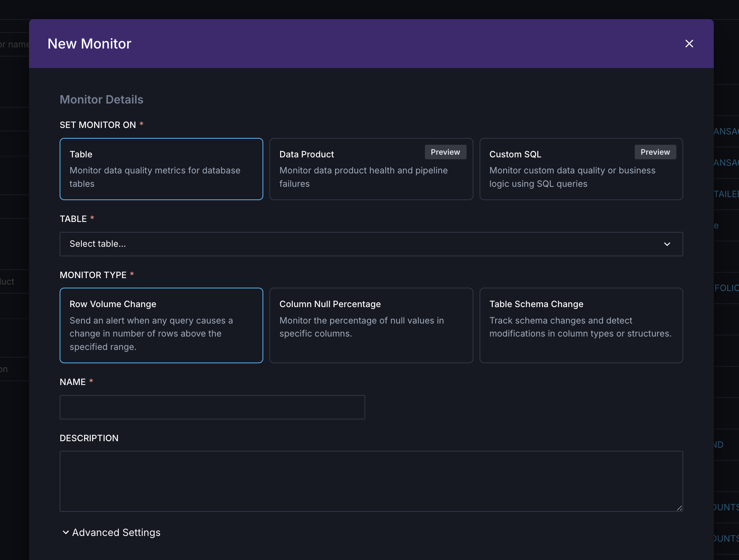Click the Table card description text area
Screen dimensions: 739x560
(155, 177)
